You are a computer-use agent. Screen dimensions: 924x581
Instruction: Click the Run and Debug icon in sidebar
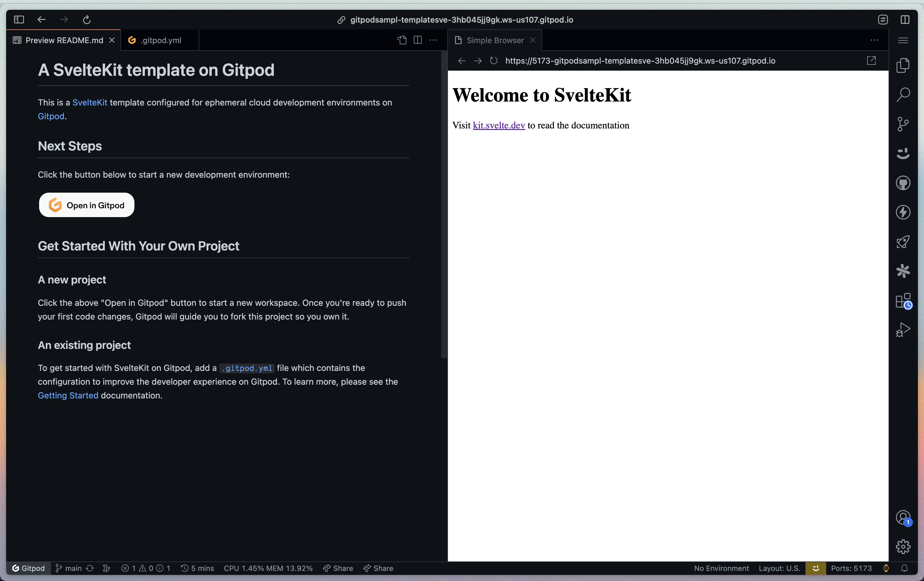903,329
